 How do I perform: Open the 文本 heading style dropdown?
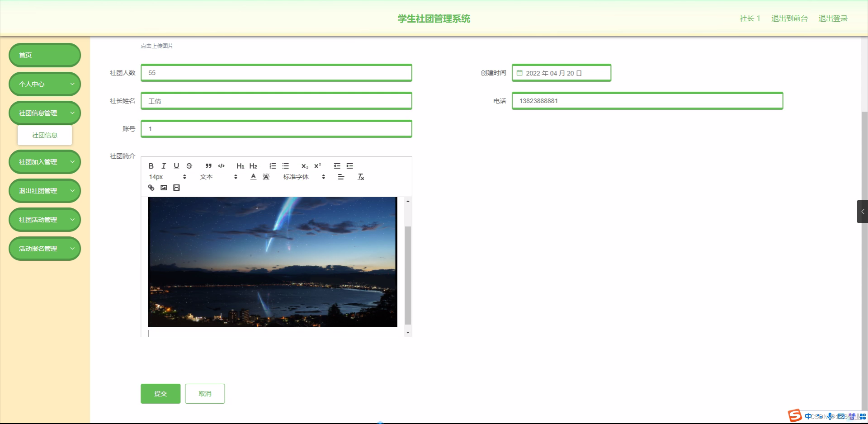[218, 177]
